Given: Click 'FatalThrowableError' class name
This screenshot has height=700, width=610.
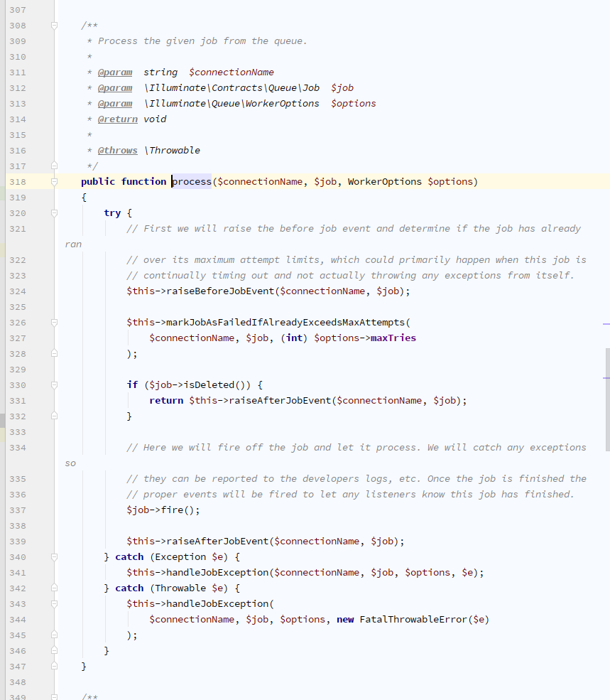Looking at the screenshot, I should [x=414, y=619].
